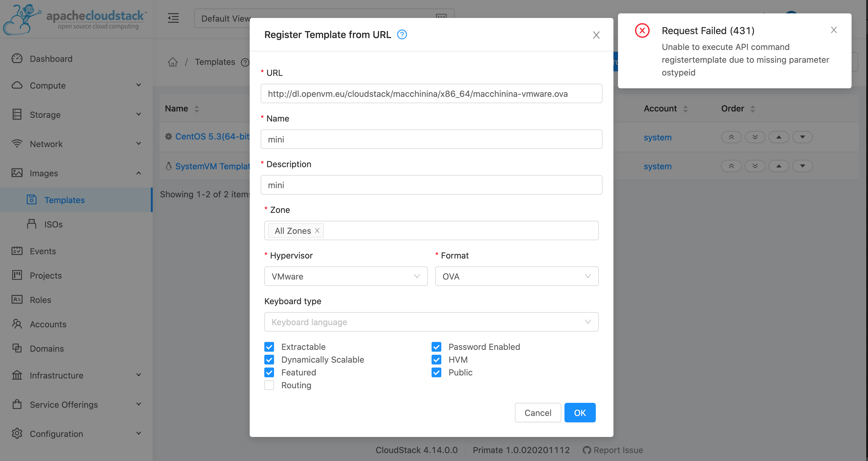Uncheck the Password Enabled option
The height and width of the screenshot is (461, 868).
436,347
